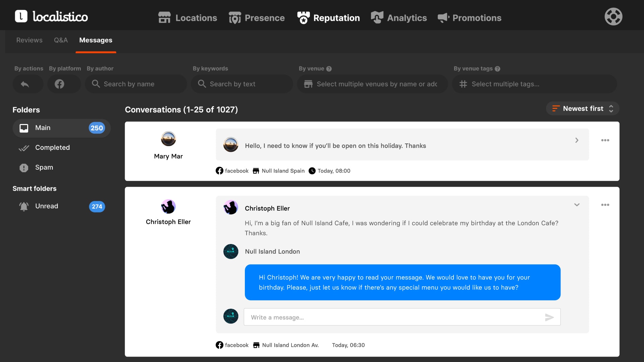Open the help lifebuoy icon

[x=613, y=17]
